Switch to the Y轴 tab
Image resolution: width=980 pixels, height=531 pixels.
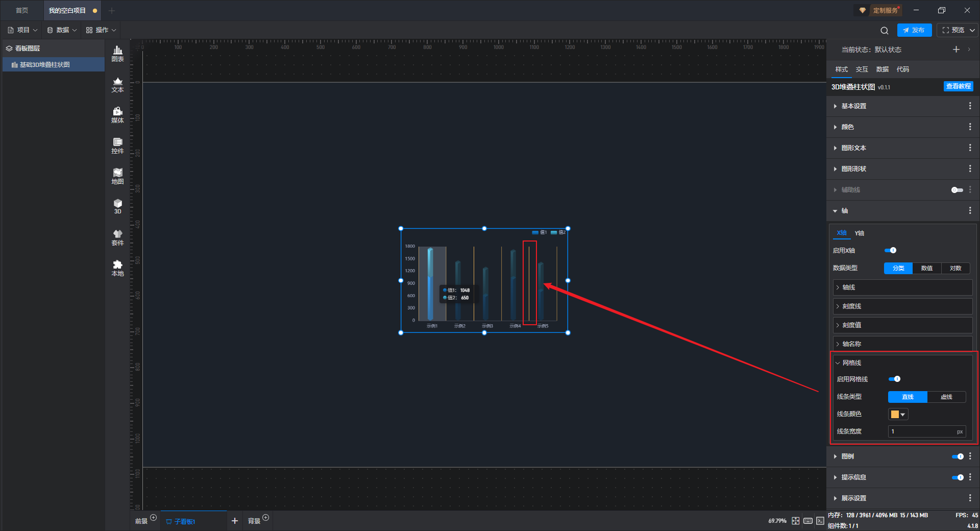coord(860,233)
